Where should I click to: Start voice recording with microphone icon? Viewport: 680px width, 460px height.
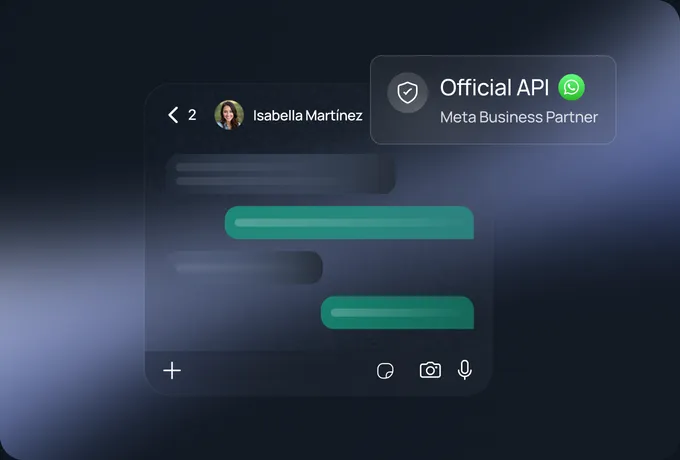click(x=464, y=370)
